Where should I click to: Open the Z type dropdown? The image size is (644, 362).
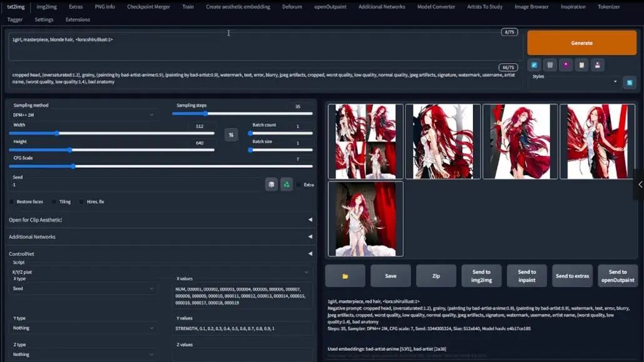click(83, 354)
